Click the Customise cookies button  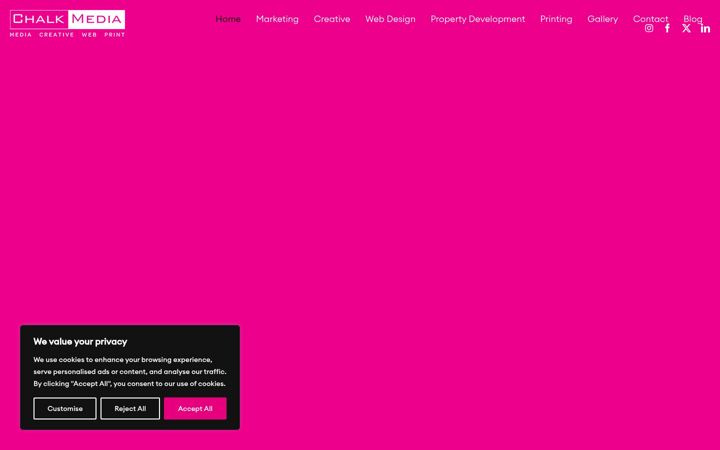[65, 408]
